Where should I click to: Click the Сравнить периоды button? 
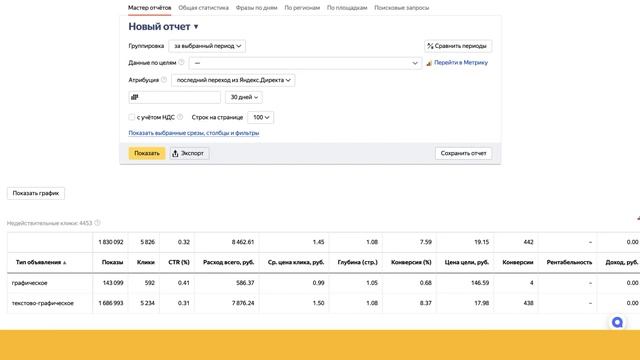point(458,46)
